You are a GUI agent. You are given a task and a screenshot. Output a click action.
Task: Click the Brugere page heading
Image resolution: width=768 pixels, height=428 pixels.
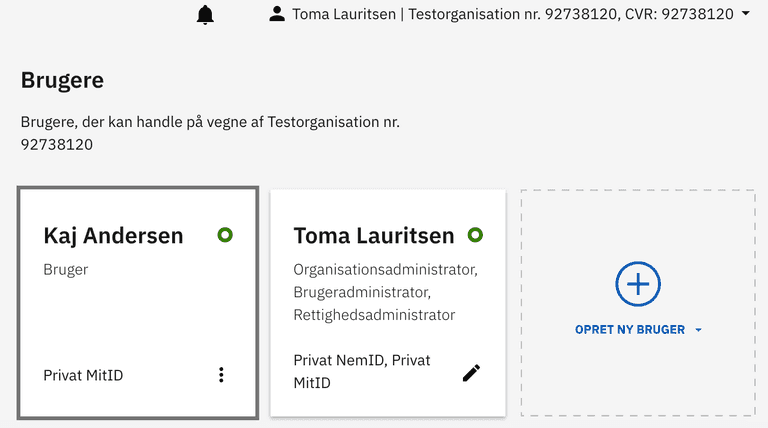point(62,80)
